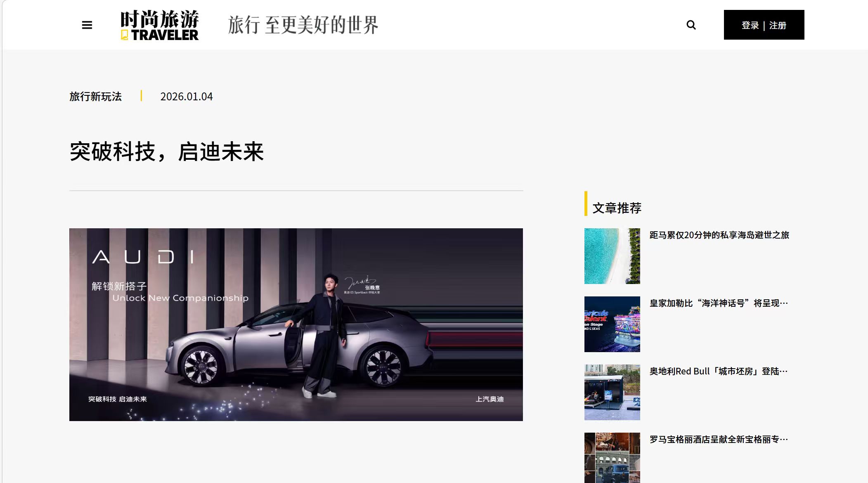Click the 文章推荐 section heading
Image resolution: width=868 pixels, height=483 pixels.
pyautogui.click(x=617, y=208)
